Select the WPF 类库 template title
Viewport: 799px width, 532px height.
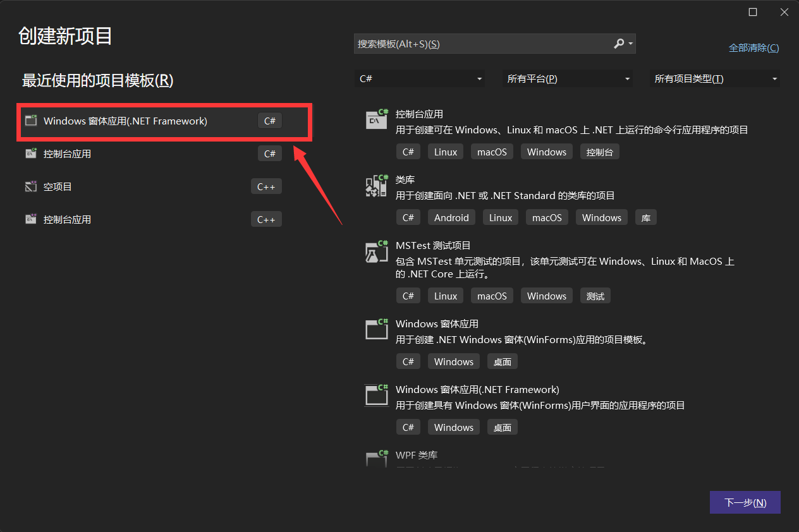[x=417, y=456]
